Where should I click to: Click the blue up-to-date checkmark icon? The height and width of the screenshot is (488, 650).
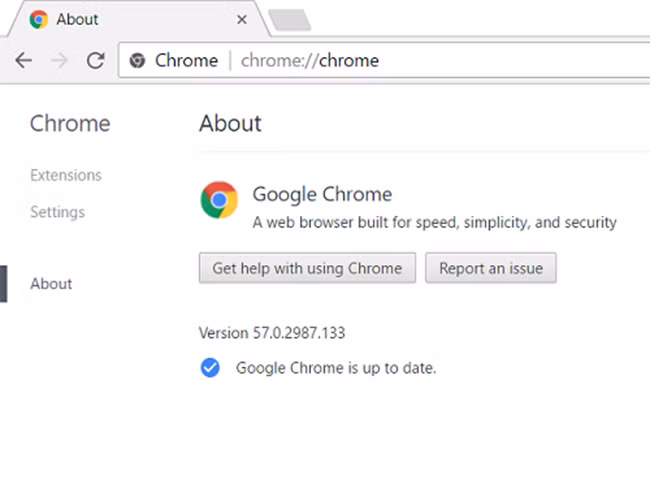(x=210, y=368)
